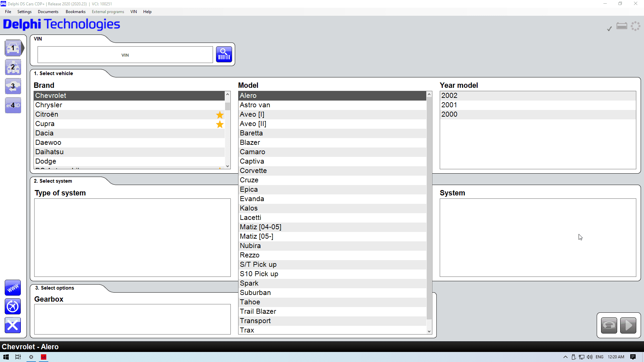Click the checkmark status icon near top right
The image size is (644, 362).
tap(609, 28)
